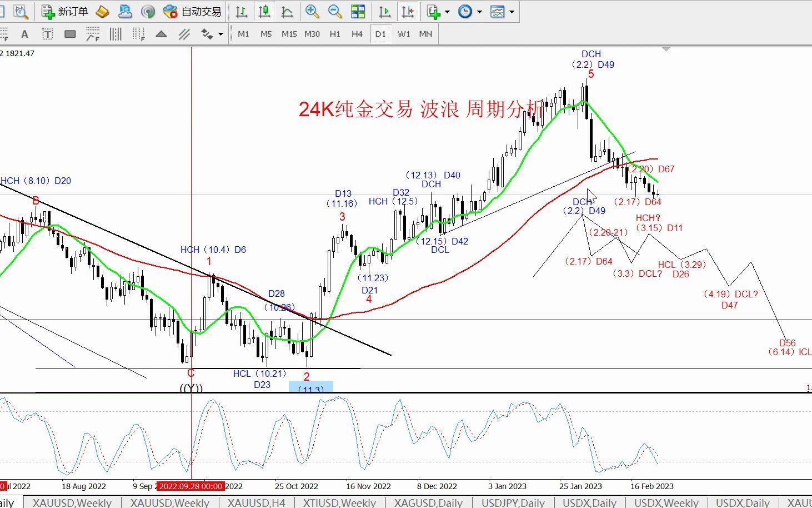Open USDX,Daily tab beside USDJPY,Daily
Image resolution: width=812 pixels, height=508 pixels.
click(589, 502)
